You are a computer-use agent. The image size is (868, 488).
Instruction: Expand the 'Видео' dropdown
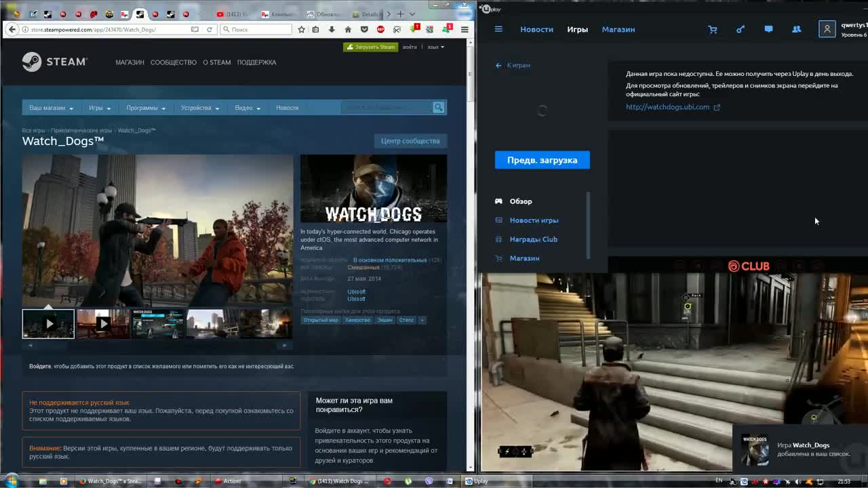[248, 108]
